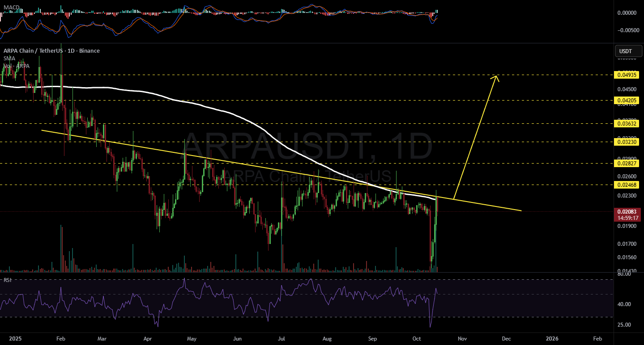644x345 pixels.
Task: Click the Vol · ARPA legend
Action: click(16, 66)
